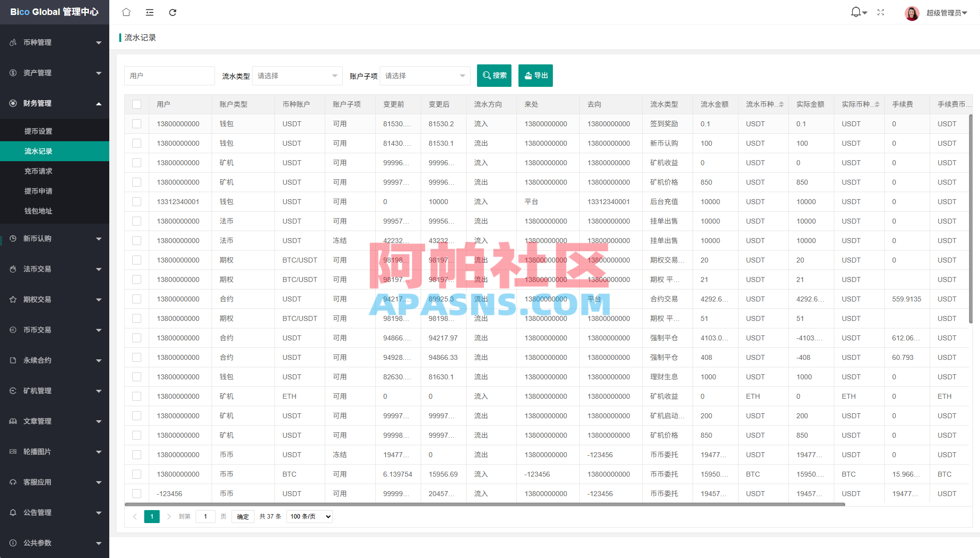Click the 客服应用 headset icon
This screenshot has width=980, height=558.
(x=13, y=482)
